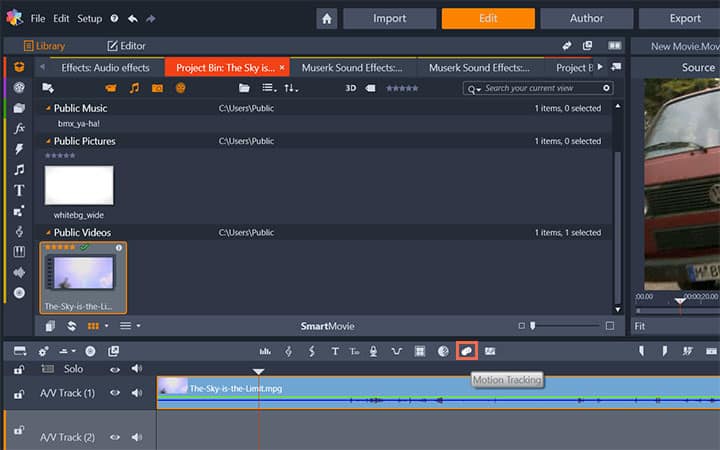Close the Project Bin: The Sky is tab
Screen dimensions: 720x450
pyautogui.click(x=282, y=68)
